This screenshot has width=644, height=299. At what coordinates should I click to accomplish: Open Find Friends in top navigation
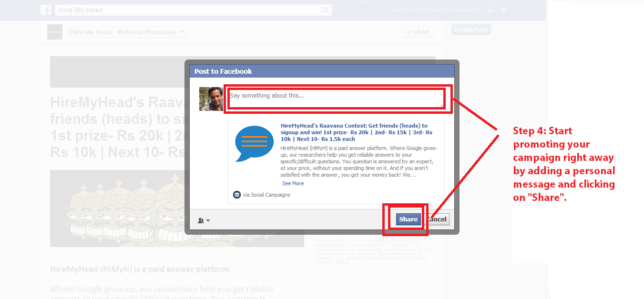coord(430,10)
